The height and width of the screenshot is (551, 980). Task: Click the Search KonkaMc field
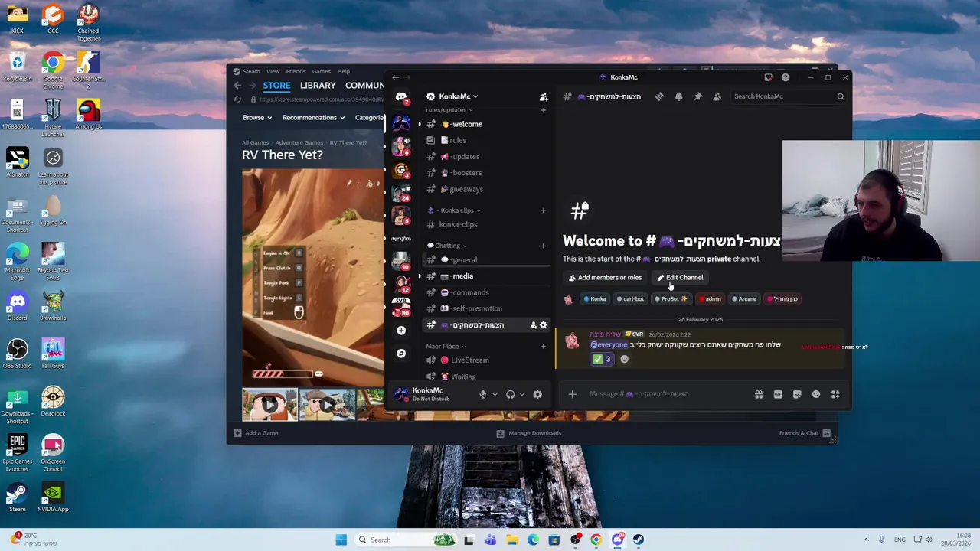[789, 96]
